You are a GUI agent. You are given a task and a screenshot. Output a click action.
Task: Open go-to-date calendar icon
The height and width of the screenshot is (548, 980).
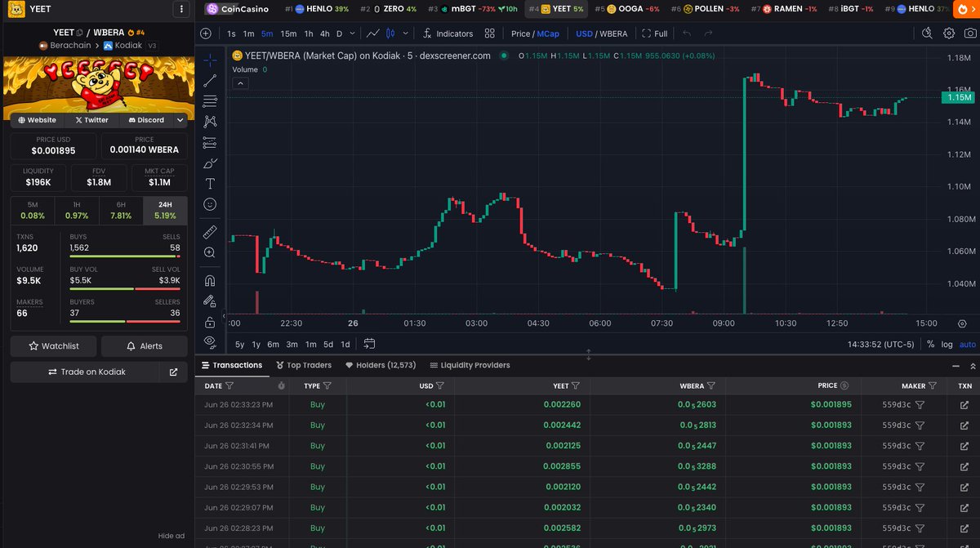click(369, 344)
